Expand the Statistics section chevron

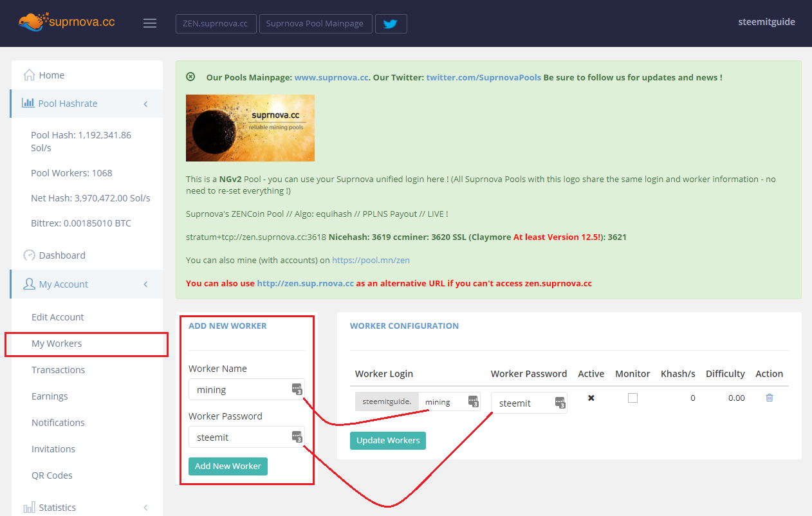click(145, 508)
